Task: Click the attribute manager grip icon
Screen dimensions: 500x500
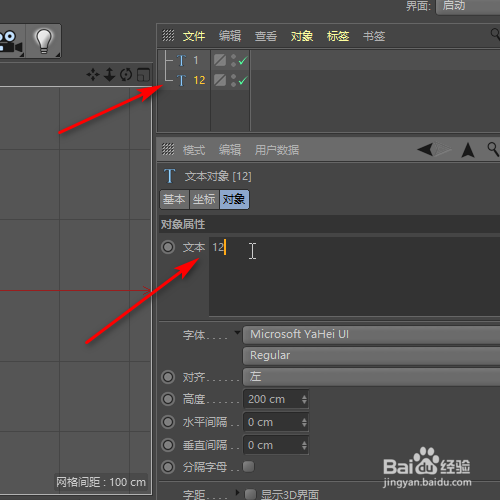Action: point(168,149)
